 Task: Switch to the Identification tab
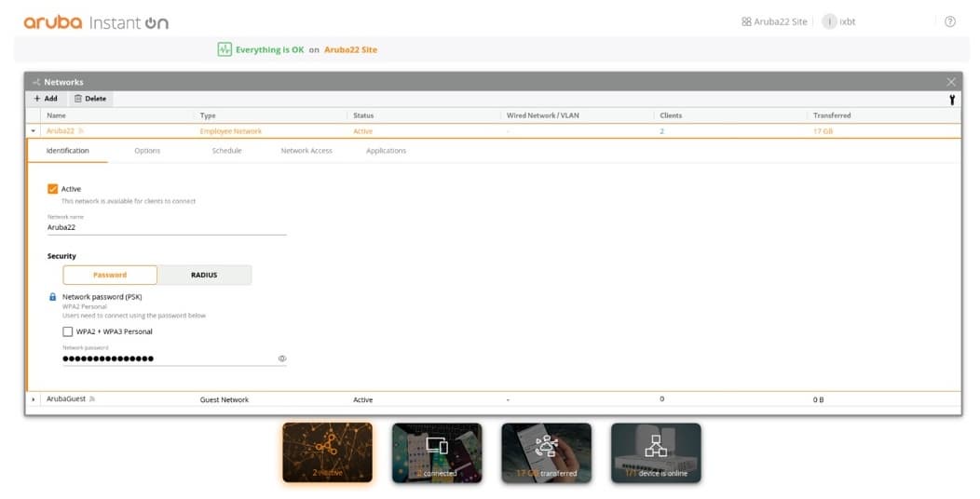[67, 151]
